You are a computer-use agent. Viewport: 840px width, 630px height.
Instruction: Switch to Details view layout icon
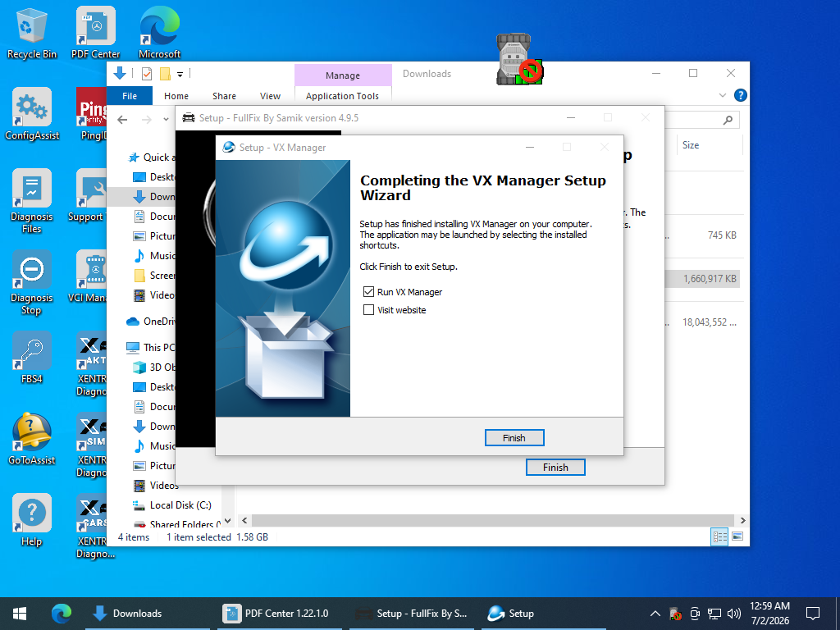[x=719, y=536]
